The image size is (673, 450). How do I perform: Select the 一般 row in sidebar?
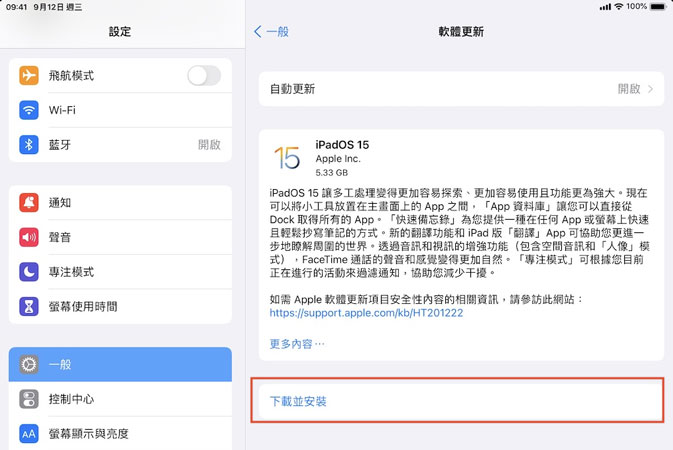[120, 365]
